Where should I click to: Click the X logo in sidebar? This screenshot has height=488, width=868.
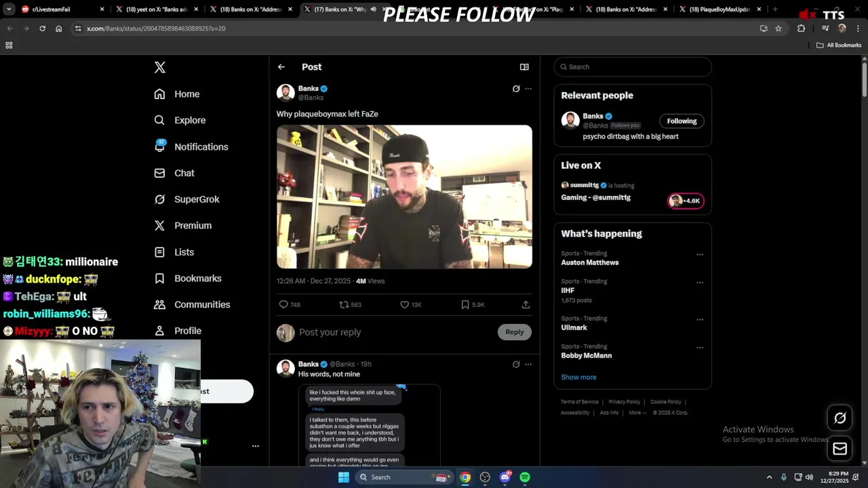[x=160, y=67]
